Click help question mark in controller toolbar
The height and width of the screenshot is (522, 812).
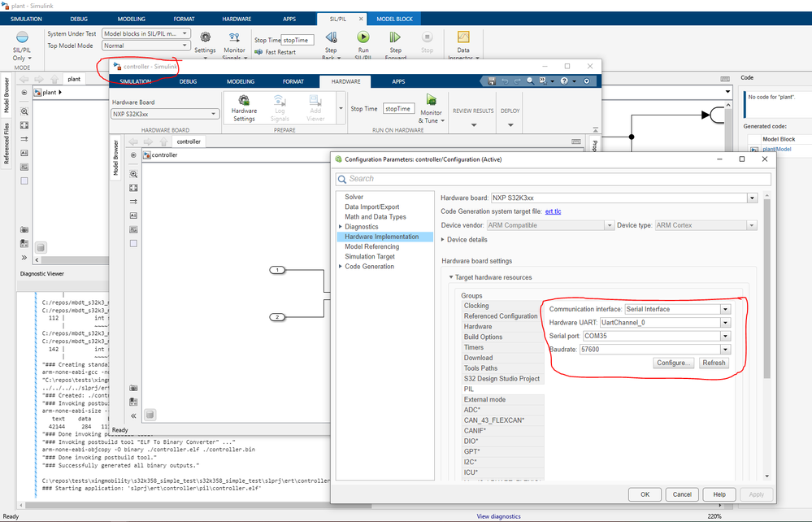point(564,81)
